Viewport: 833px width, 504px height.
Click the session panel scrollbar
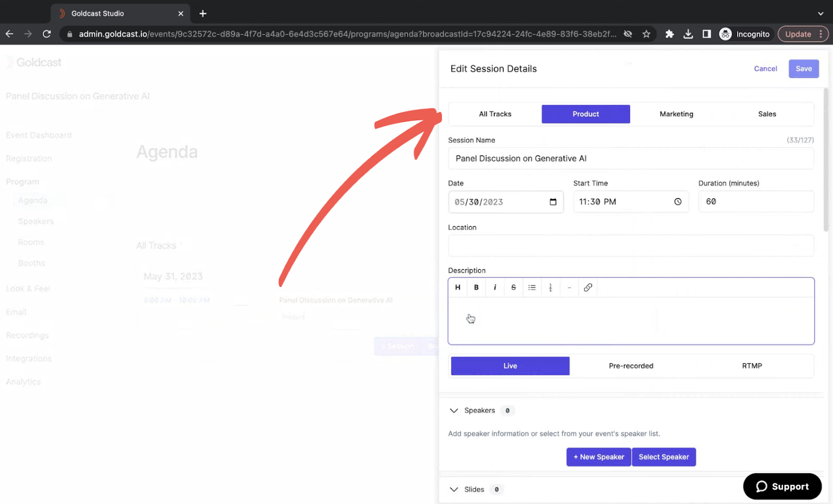click(826, 160)
